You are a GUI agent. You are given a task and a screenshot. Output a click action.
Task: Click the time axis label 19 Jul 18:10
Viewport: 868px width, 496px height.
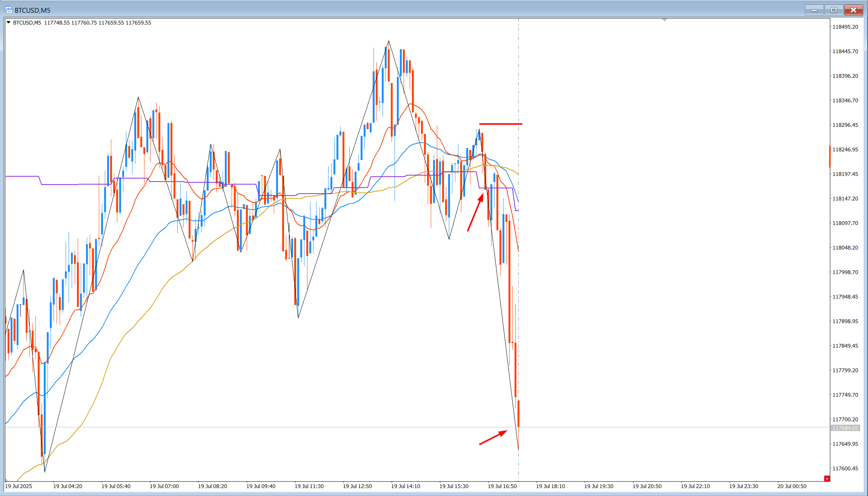tap(550, 486)
